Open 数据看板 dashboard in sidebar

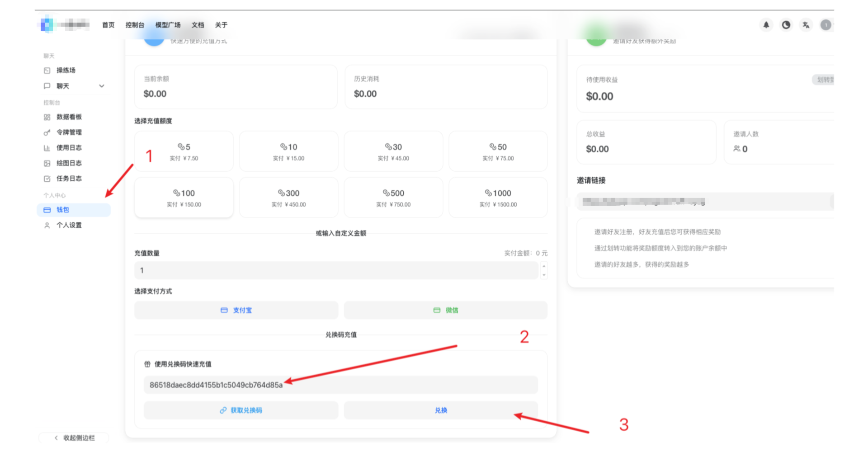(69, 117)
